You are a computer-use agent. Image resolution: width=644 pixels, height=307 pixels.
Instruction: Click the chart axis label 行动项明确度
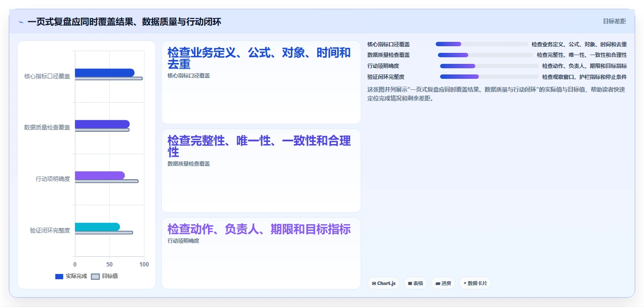pyautogui.click(x=53, y=179)
